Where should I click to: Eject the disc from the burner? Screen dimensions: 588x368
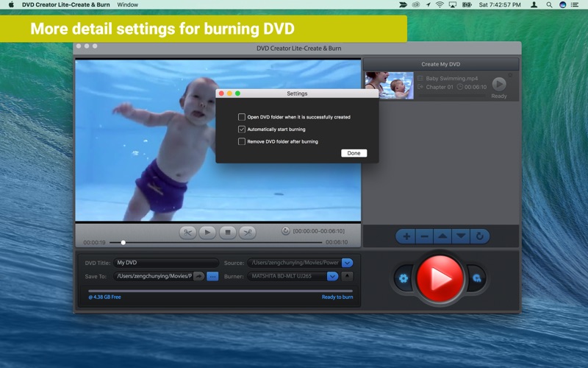tap(347, 276)
